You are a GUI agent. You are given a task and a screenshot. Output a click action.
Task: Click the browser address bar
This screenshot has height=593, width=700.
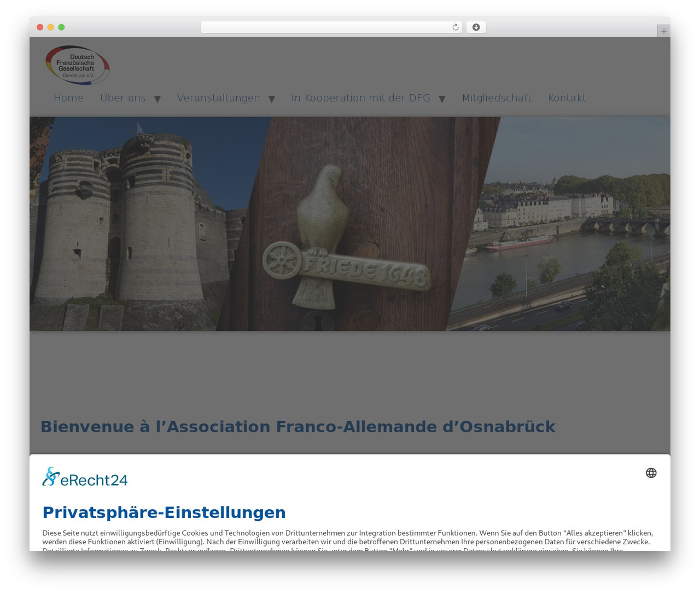point(331,27)
